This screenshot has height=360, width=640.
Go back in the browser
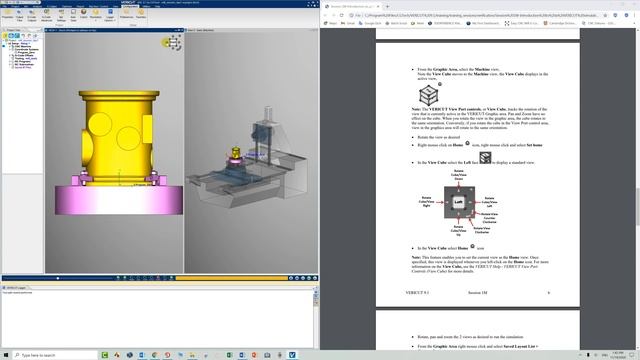click(325, 15)
